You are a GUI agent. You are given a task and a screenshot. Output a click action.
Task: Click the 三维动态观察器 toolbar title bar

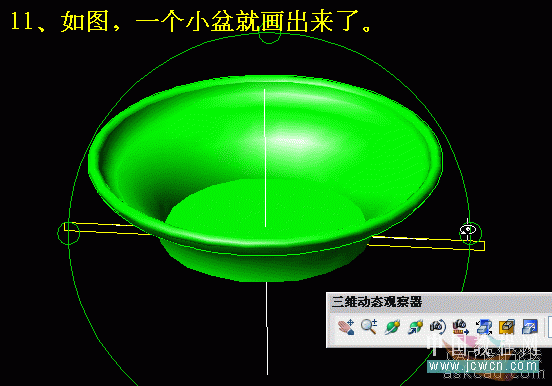click(439, 302)
